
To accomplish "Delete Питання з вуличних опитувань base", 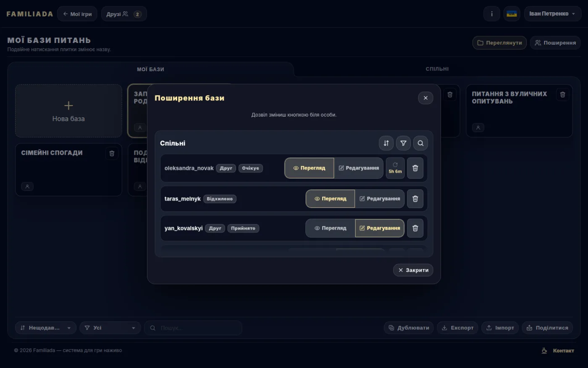I will pyautogui.click(x=563, y=95).
